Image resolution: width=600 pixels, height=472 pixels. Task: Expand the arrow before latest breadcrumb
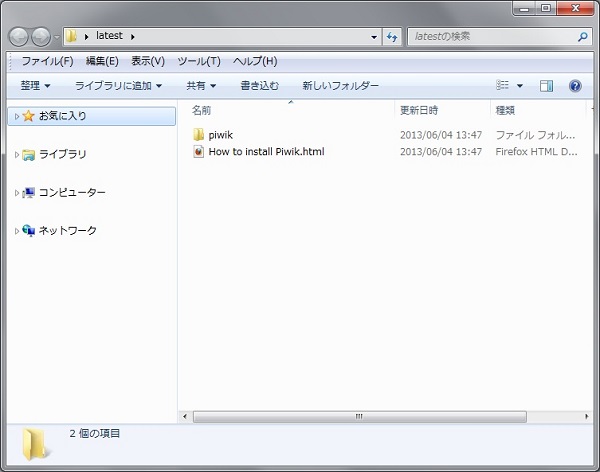click(x=86, y=37)
